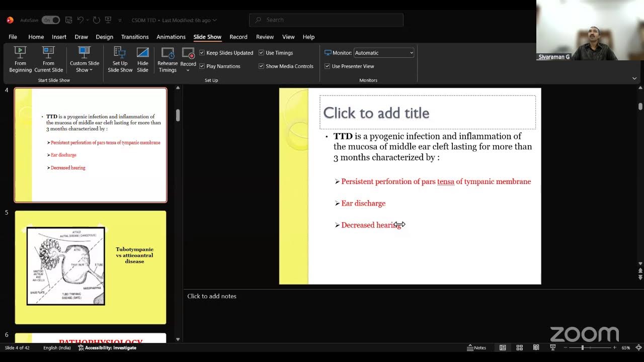This screenshot has width=644, height=362.
Task: Open Set Up Slide Show dialog
Action: [x=120, y=59]
